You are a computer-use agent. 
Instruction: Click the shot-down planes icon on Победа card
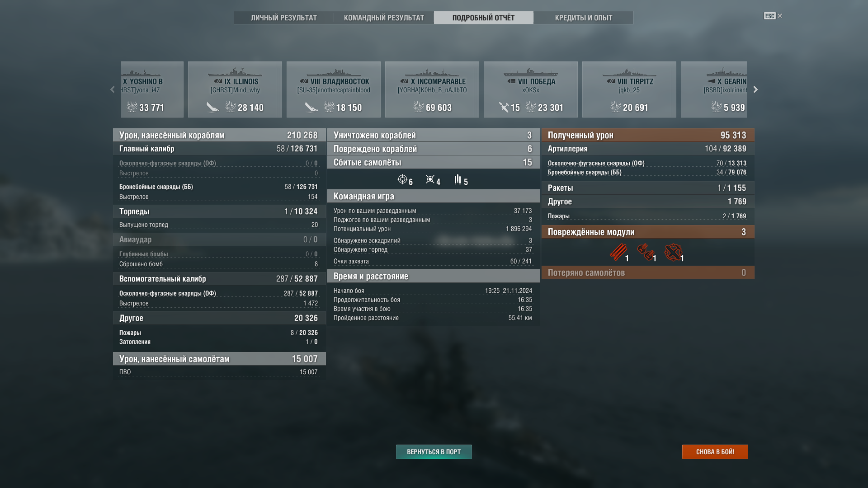pyautogui.click(x=504, y=107)
